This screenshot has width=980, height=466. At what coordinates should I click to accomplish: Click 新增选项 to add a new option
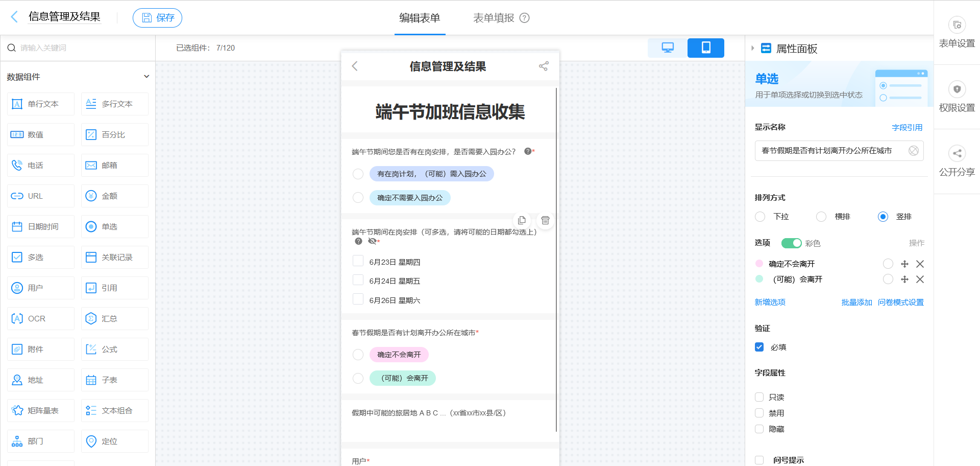(x=769, y=302)
